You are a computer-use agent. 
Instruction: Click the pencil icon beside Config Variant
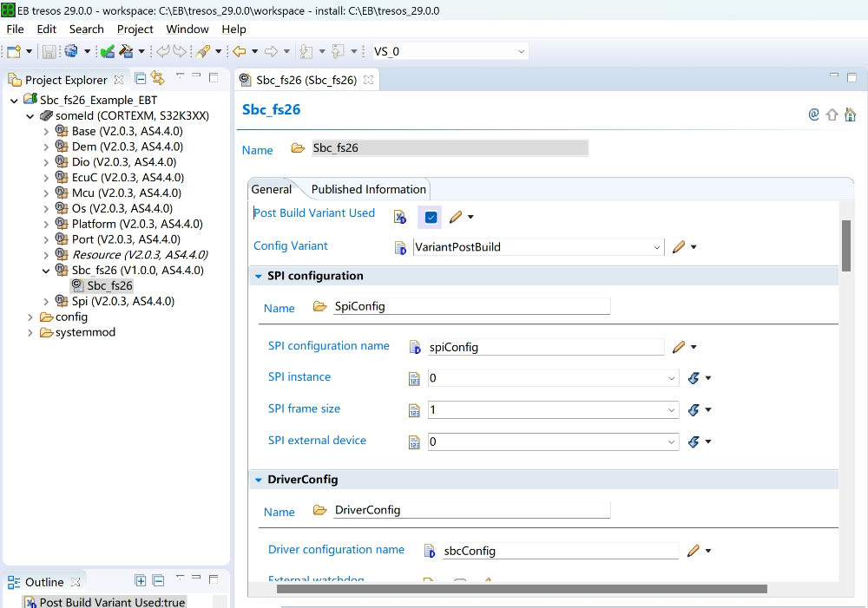tap(679, 247)
